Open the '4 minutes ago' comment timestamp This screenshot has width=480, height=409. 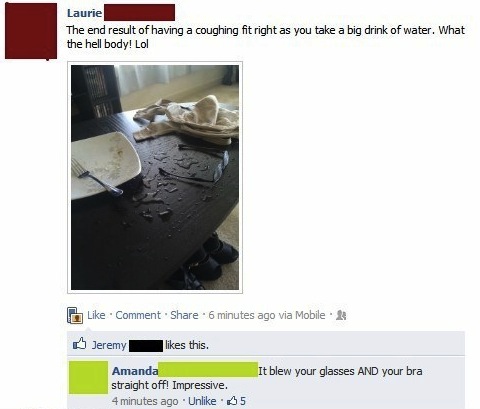[x=145, y=401]
